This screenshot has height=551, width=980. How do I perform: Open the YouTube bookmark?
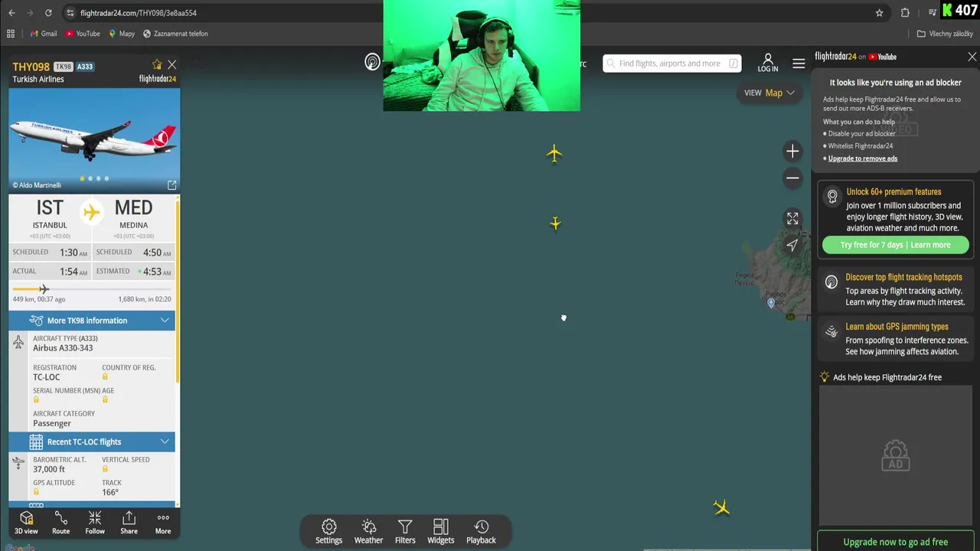click(83, 34)
